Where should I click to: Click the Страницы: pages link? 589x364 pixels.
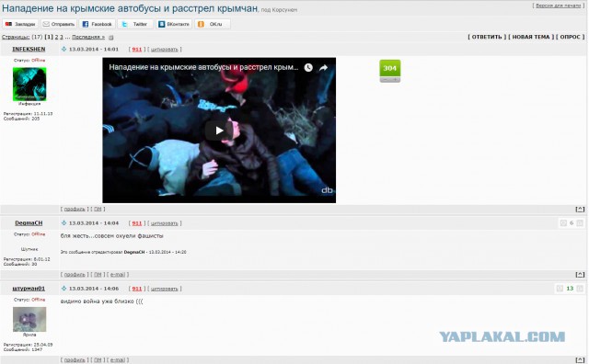(16, 37)
